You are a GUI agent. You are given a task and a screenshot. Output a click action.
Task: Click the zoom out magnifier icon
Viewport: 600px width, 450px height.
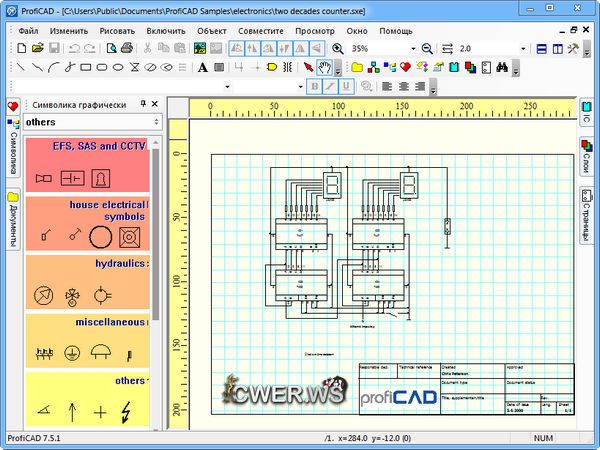[x=427, y=48]
